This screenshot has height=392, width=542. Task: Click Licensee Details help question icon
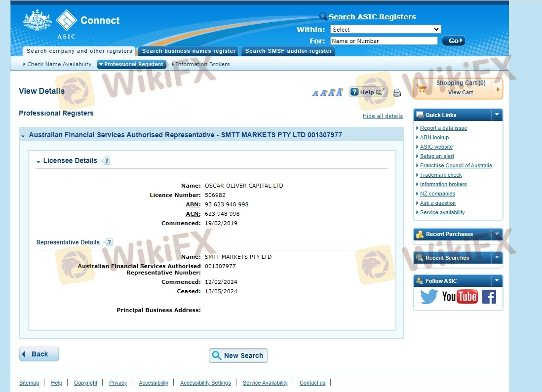tap(106, 161)
